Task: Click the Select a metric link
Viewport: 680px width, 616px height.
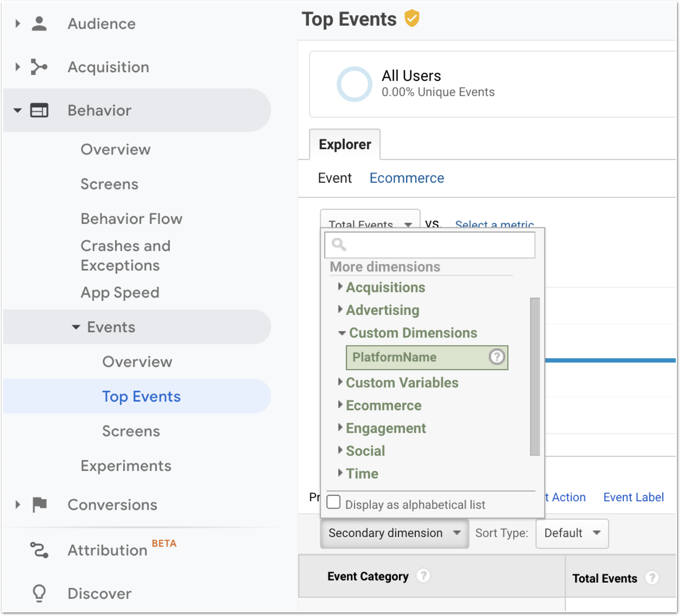Action: (494, 224)
